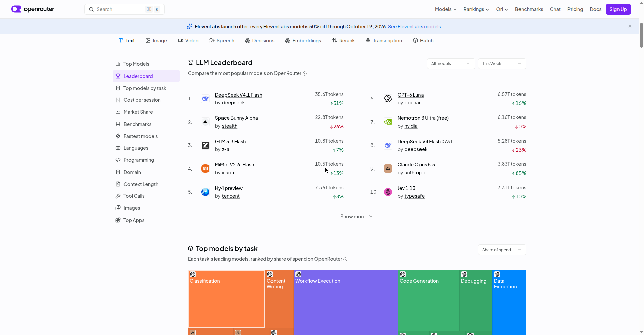Dismiss the ElevenLabs banner with the X
Image resolution: width=644 pixels, height=335 pixels.
(x=630, y=26)
